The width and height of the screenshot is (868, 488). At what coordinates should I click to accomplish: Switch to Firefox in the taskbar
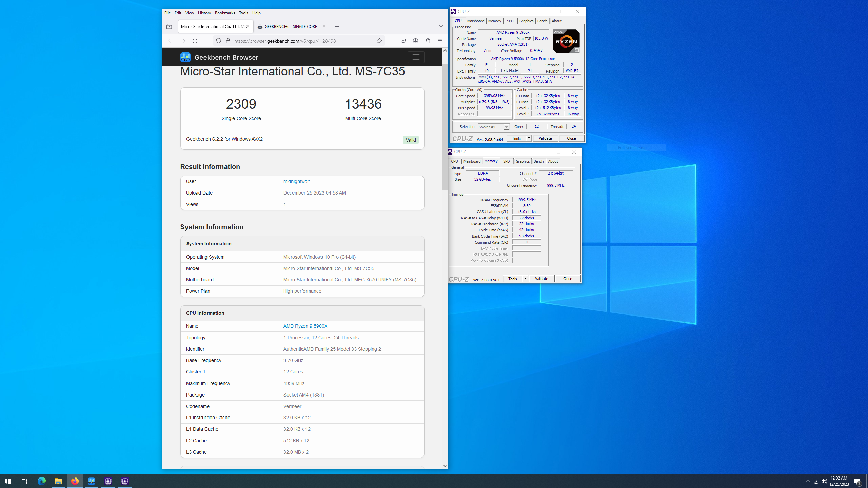click(75, 481)
